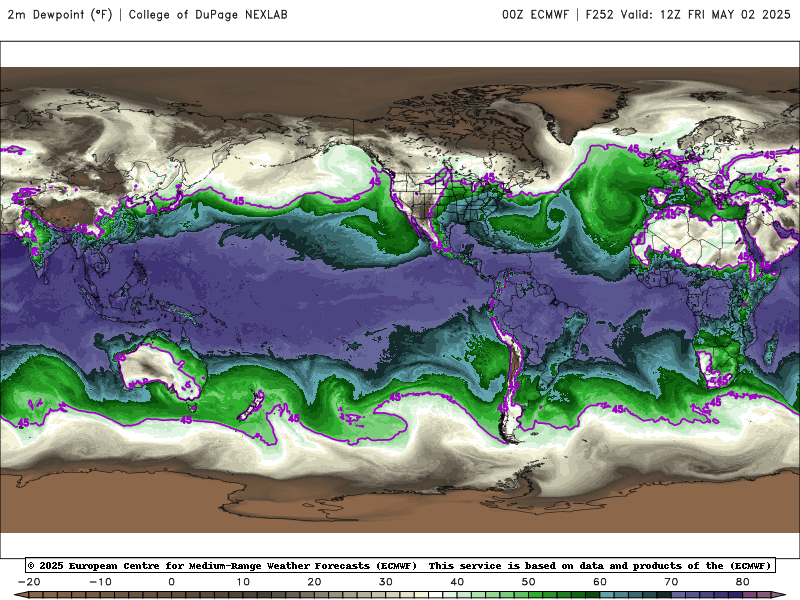Click the "30" color scale label
The height and width of the screenshot is (600, 800).
pyautogui.click(x=386, y=582)
